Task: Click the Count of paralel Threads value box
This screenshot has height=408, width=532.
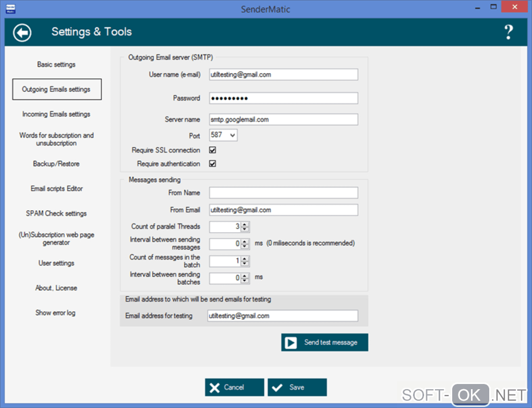Action: (225, 227)
